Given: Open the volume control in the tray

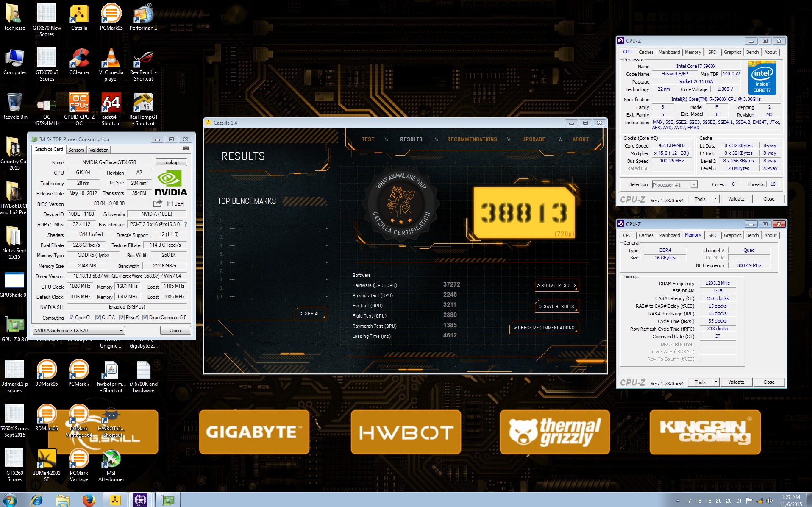Looking at the screenshot, I should click(x=769, y=501).
